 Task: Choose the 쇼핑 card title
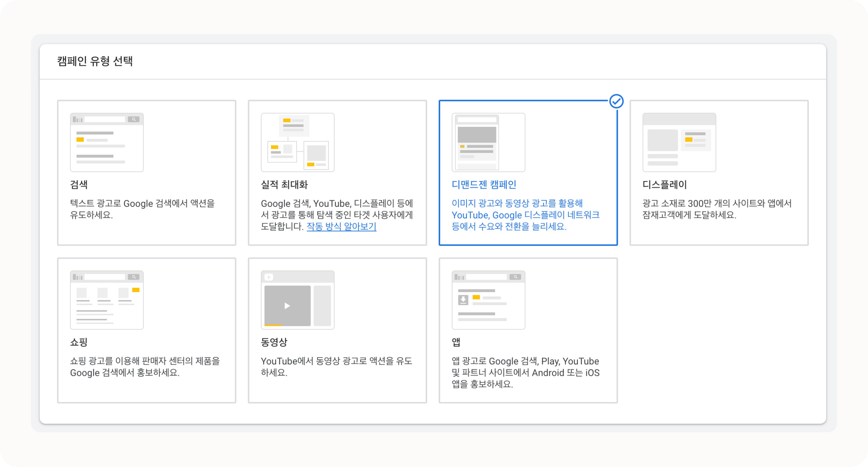(79, 342)
